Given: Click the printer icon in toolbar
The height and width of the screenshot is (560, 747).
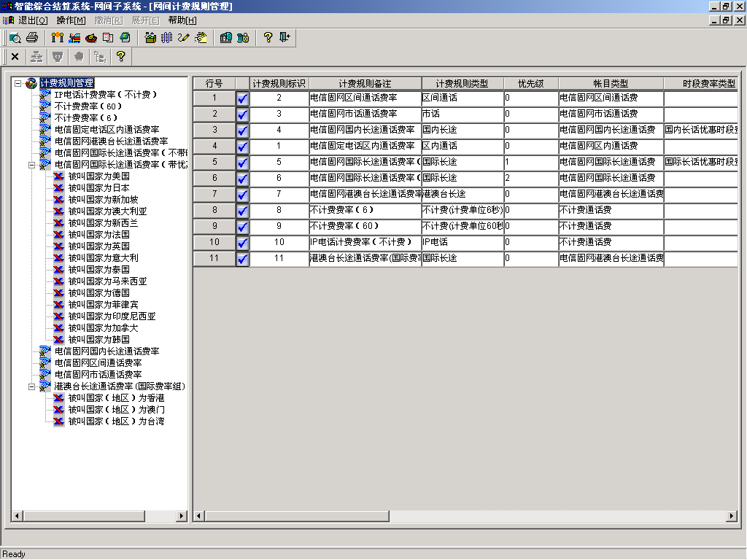Looking at the screenshot, I should click(32, 37).
